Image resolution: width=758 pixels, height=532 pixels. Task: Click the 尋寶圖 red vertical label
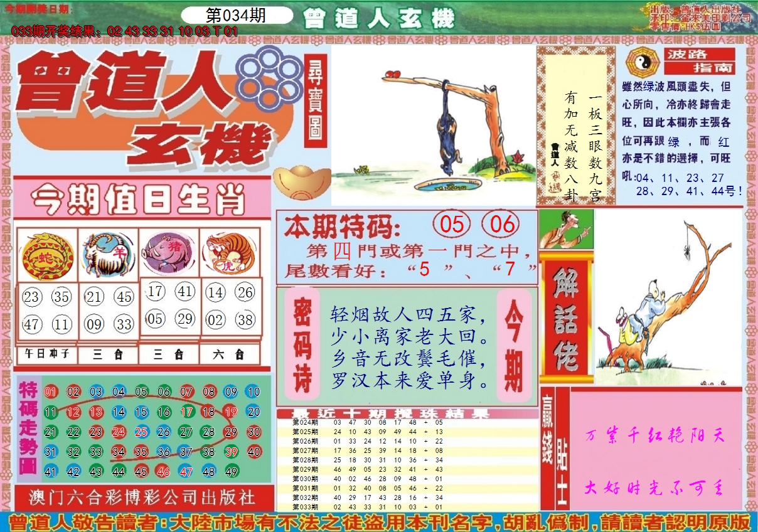[316, 100]
